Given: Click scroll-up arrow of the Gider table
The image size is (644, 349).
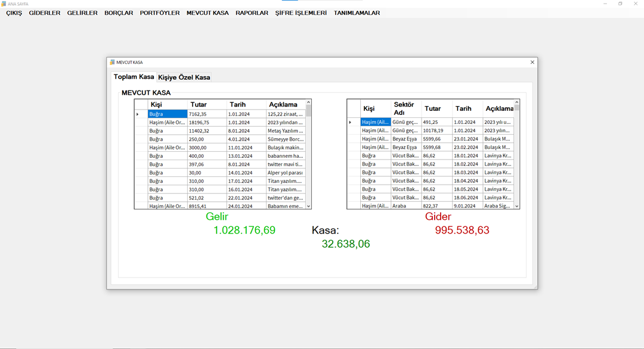Looking at the screenshot, I should click(516, 102).
